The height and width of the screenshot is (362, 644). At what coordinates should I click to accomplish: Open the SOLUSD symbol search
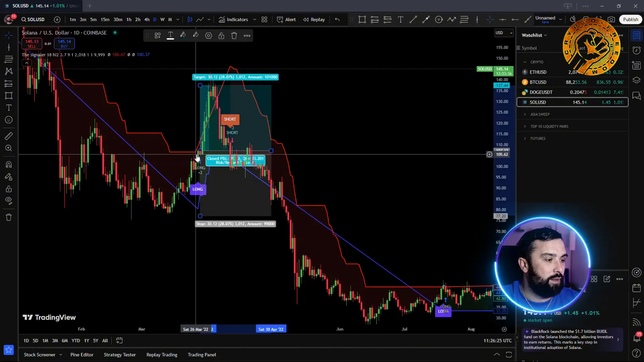click(x=33, y=19)
